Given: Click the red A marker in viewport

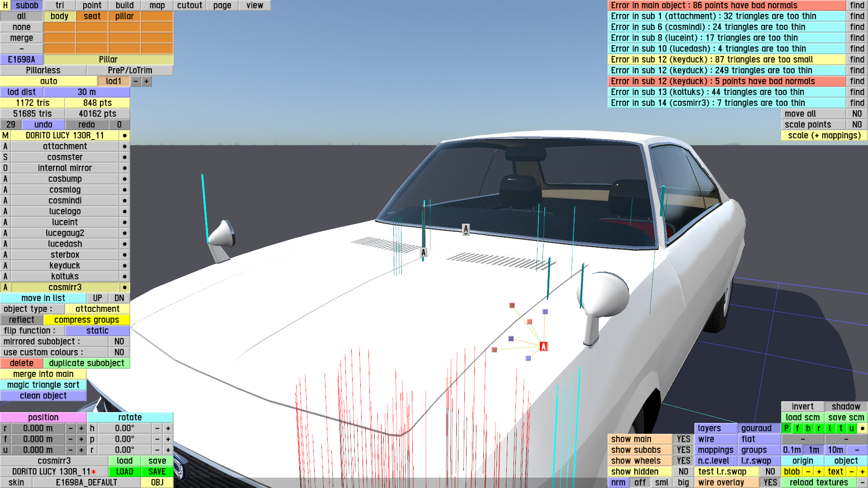Looking at the screenshot, I should pyautogui.click(x=543, y=347).
